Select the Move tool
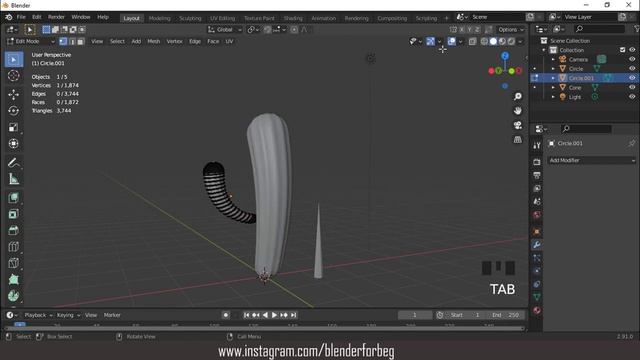Screen dimensions: 640x360 [x=13, y=94]
